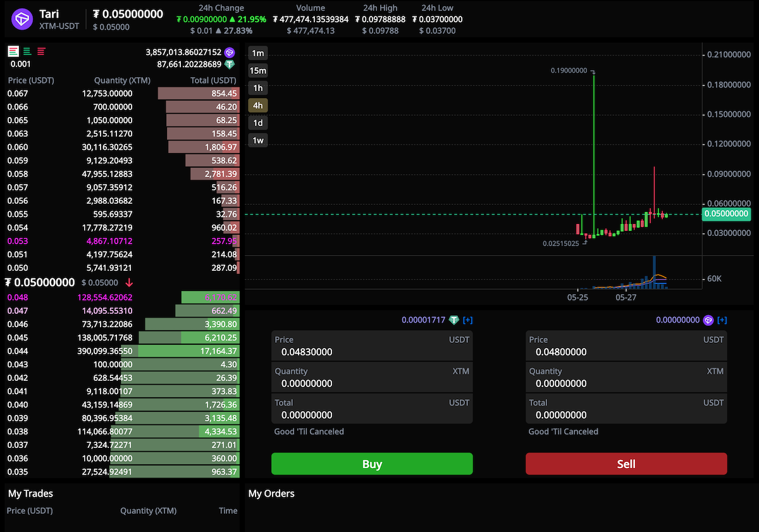Click the XTM icon above the Sell form
Screen dimensions: 759x532
point(708,320)
